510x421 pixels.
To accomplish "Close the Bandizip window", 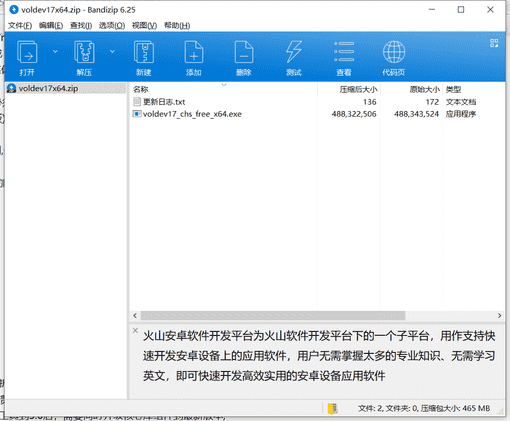I will pos(490,10).
